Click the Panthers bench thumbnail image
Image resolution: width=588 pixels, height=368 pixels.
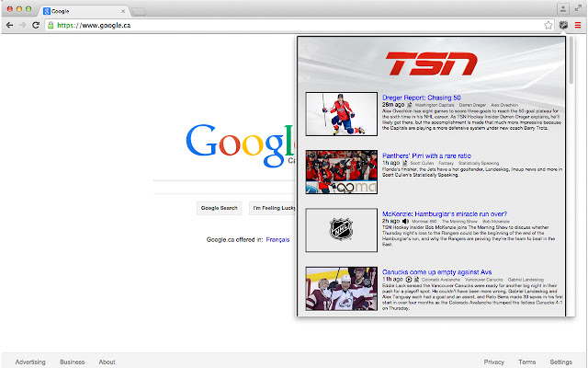[x=341, y=172]
